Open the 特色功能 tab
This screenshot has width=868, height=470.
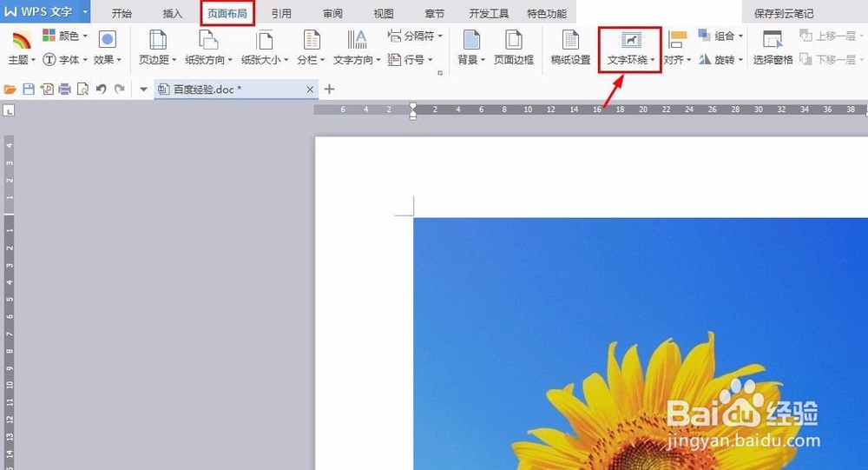point(546,13)
